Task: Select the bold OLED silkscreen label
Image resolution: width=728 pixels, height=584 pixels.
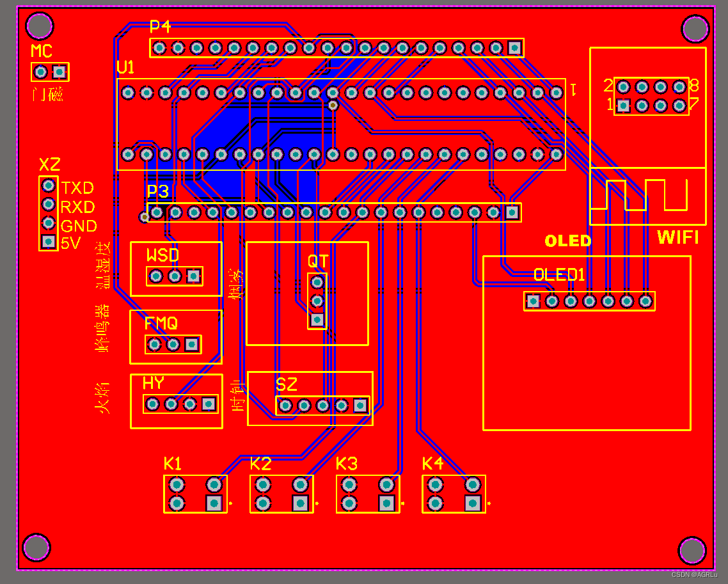Action: pyautogui.click(x=568, y=241)
